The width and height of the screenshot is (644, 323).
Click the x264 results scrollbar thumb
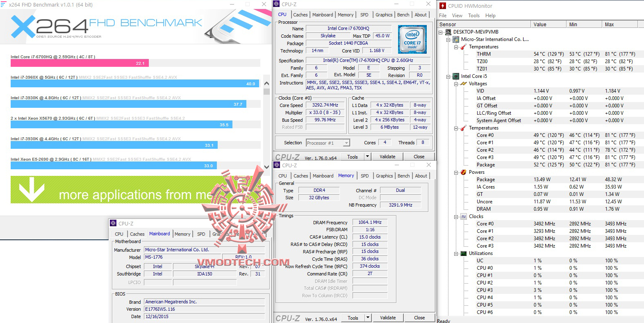[266, 91]
